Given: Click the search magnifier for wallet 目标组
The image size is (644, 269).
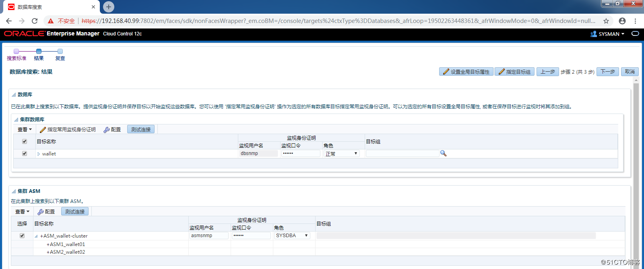Looking at the screenshot, I should pos(443,153).
